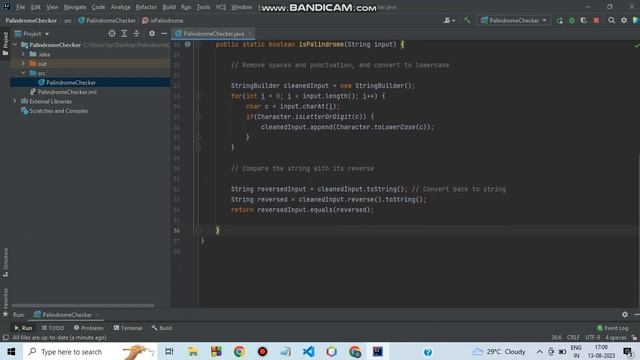
Task: Open the Build menu
Action: click(x=169, y=7)
